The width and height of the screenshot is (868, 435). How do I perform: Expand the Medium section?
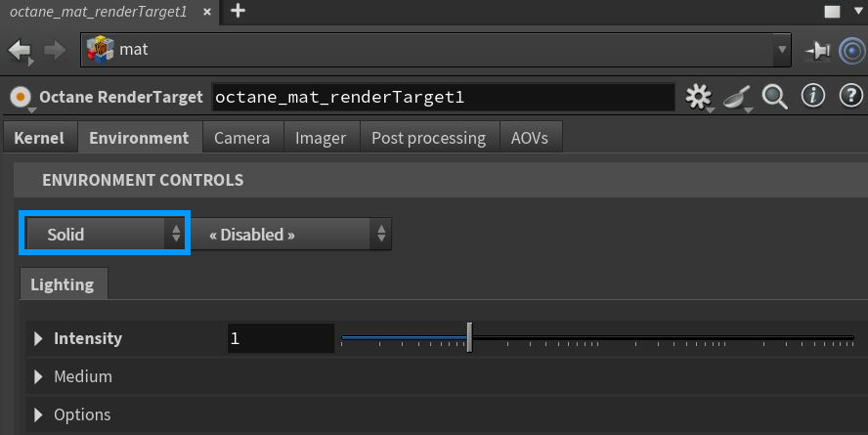pyautogui.click(x=39, y=376)
